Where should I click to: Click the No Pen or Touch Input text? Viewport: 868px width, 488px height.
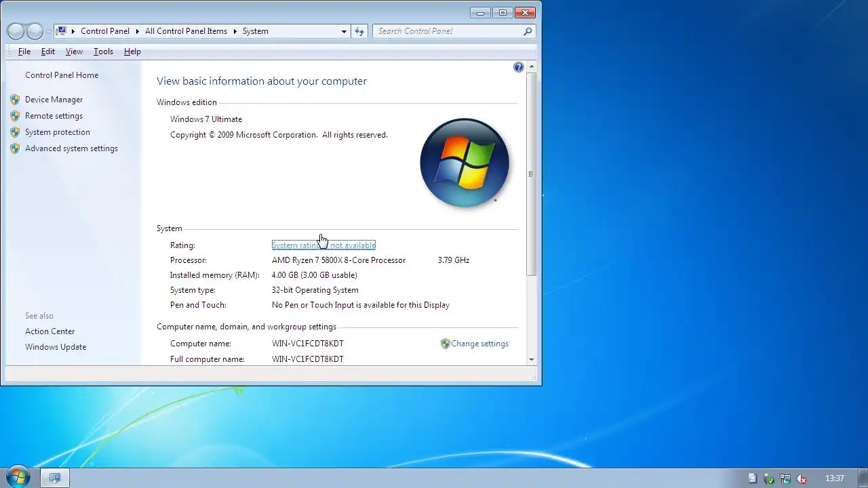pos(361,305)
